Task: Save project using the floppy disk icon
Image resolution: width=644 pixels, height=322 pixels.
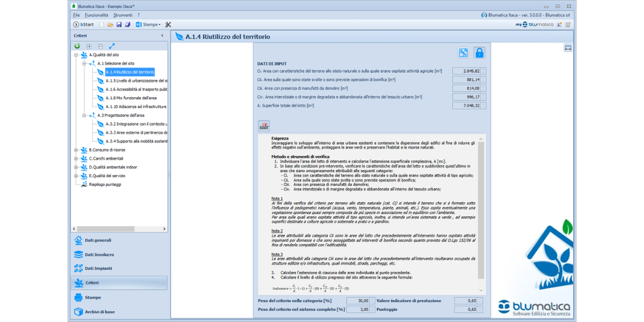Action: tap(119, 25)
